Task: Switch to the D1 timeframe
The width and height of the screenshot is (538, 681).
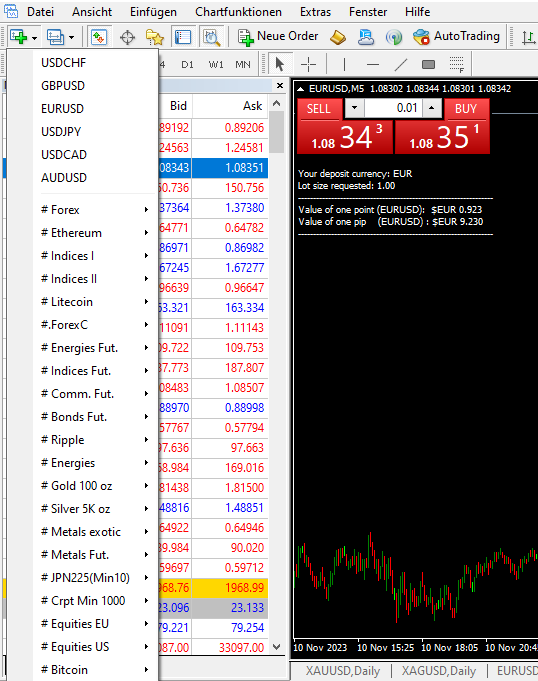Action: tap(187, 65)
